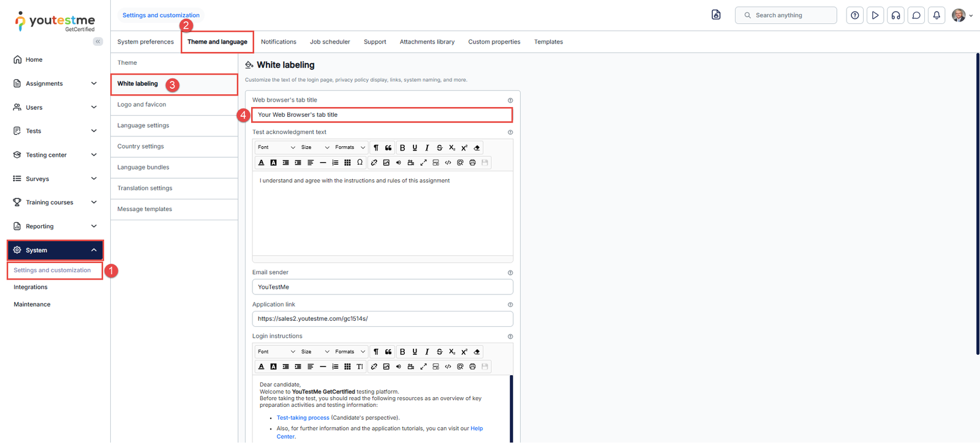Insert image in Test acknowledgment text editor

click(386, 163)
